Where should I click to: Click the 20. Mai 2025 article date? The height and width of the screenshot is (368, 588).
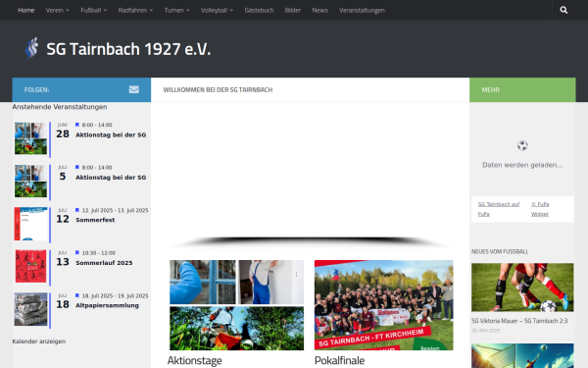click(486, 331)
